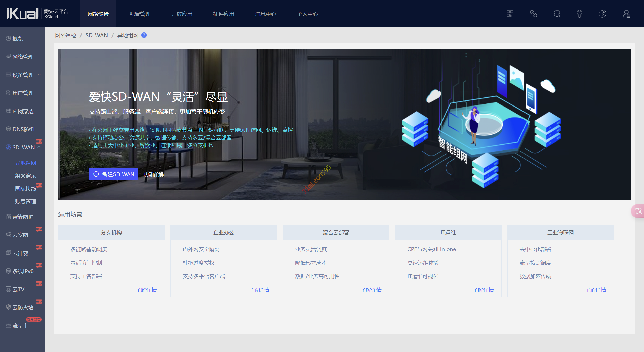
Task: Click the blue help question mark icon
Action: pos(144,35)
